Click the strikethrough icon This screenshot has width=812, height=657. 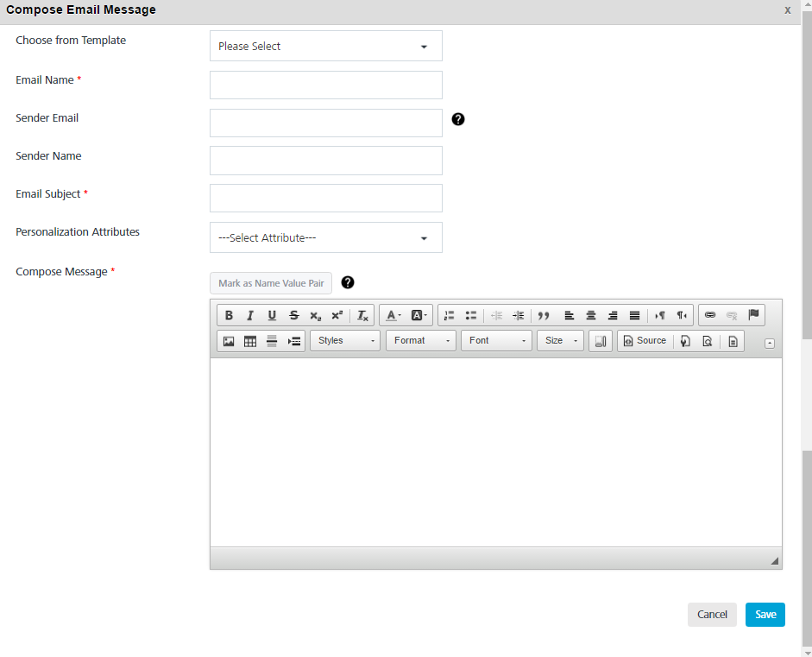(x=293, y=315)
